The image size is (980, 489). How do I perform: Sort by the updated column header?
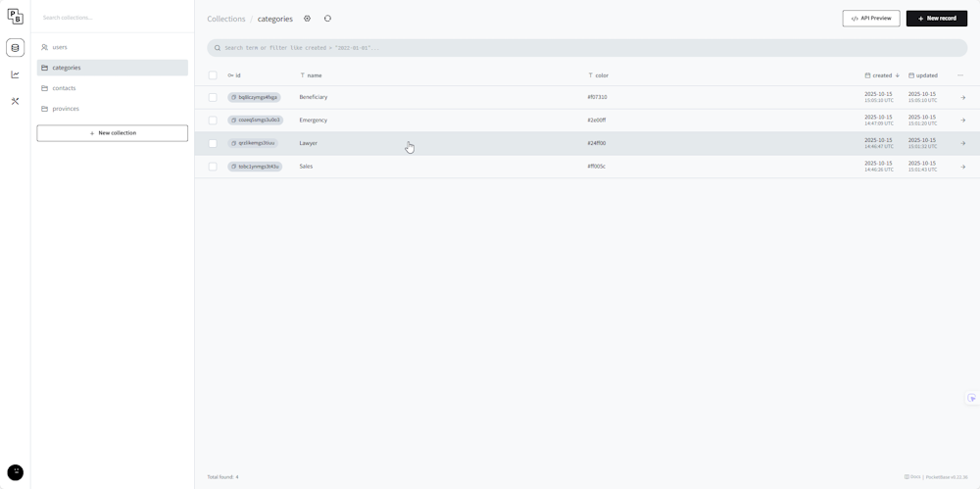click(922, 75)
